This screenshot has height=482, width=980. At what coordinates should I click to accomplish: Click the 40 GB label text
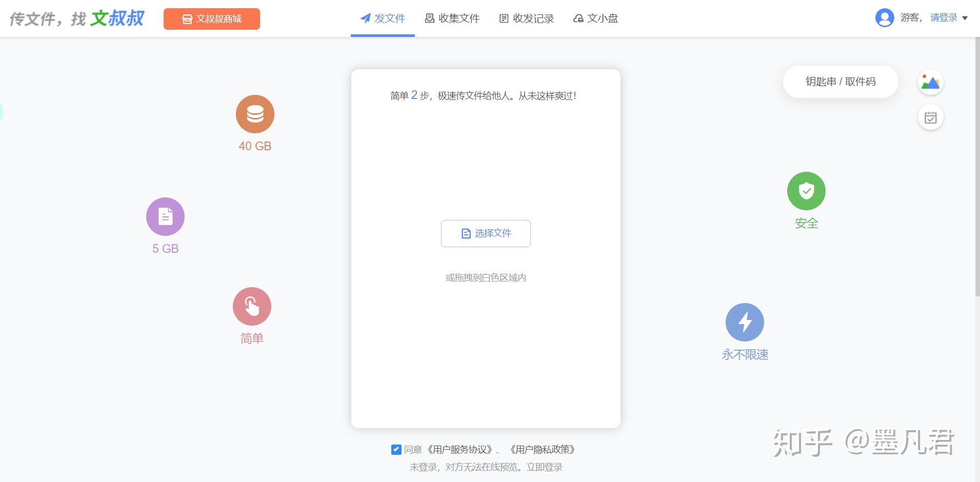255,146
